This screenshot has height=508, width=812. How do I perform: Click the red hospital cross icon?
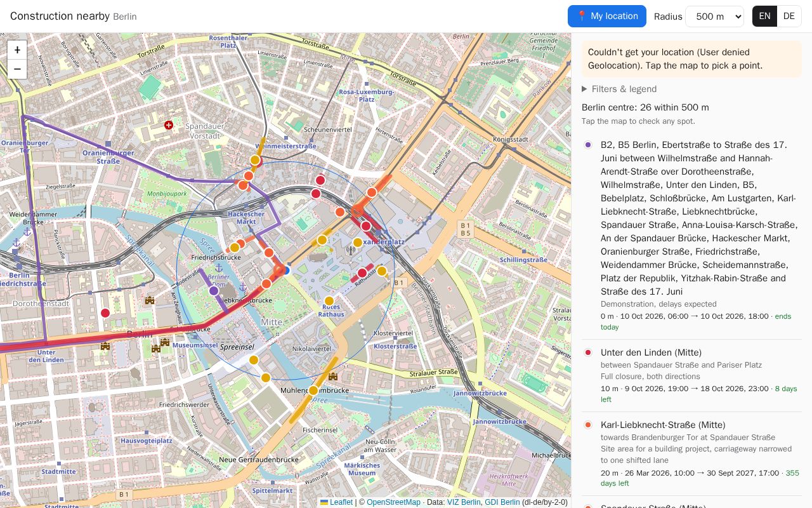click(x=169, y=125)
